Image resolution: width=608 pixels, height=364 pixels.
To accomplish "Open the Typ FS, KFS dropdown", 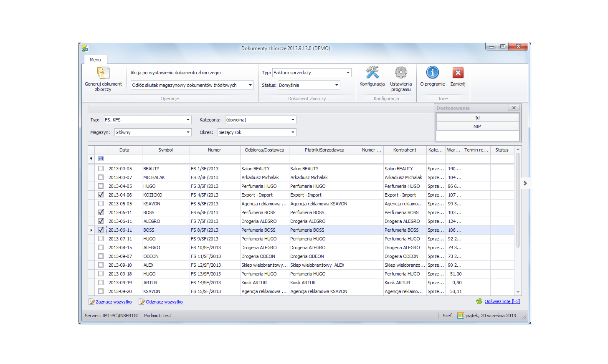I will [x=188, y=120].
